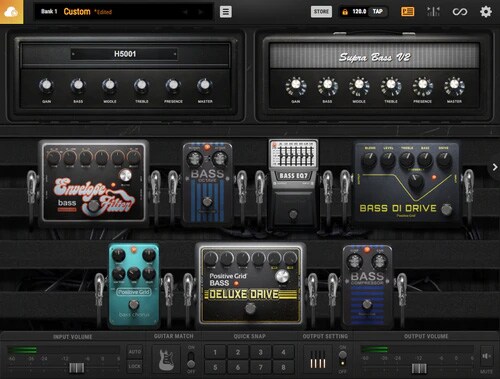
Task: Open the H5001 amp model selector
Action: [x=124, y=54]
